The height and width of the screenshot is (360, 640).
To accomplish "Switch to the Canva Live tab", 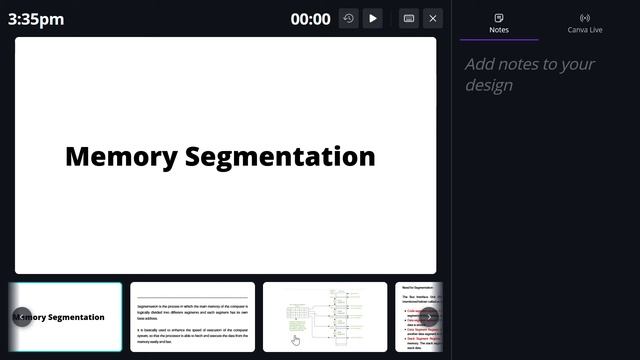I will [584, 24].
